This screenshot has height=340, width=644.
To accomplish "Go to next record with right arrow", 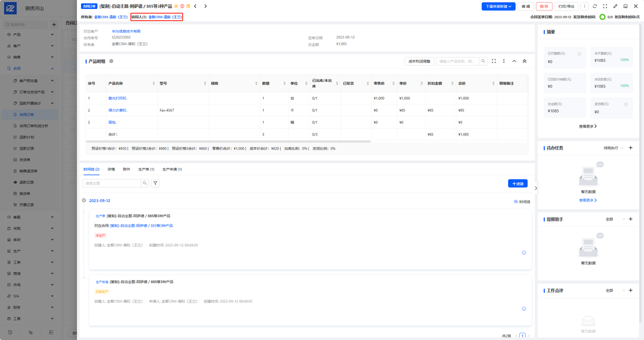I will tap(205, 7).
